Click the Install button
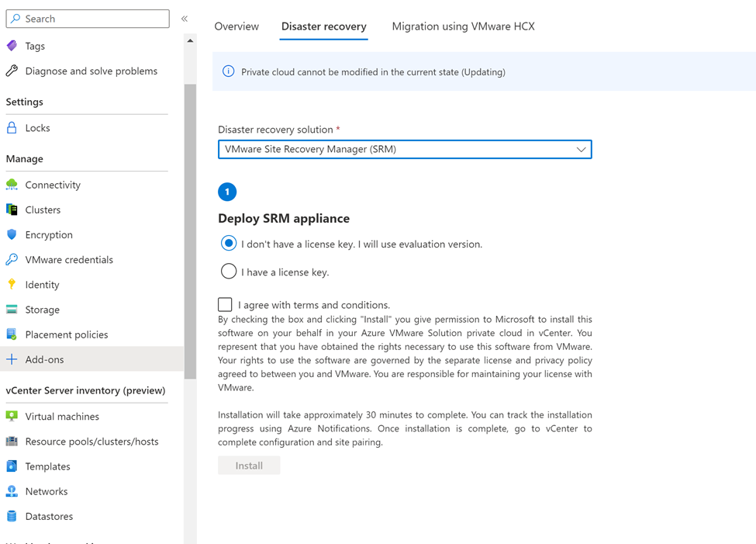The width and height of the screenshot is (756, 544). click(249, 466)
